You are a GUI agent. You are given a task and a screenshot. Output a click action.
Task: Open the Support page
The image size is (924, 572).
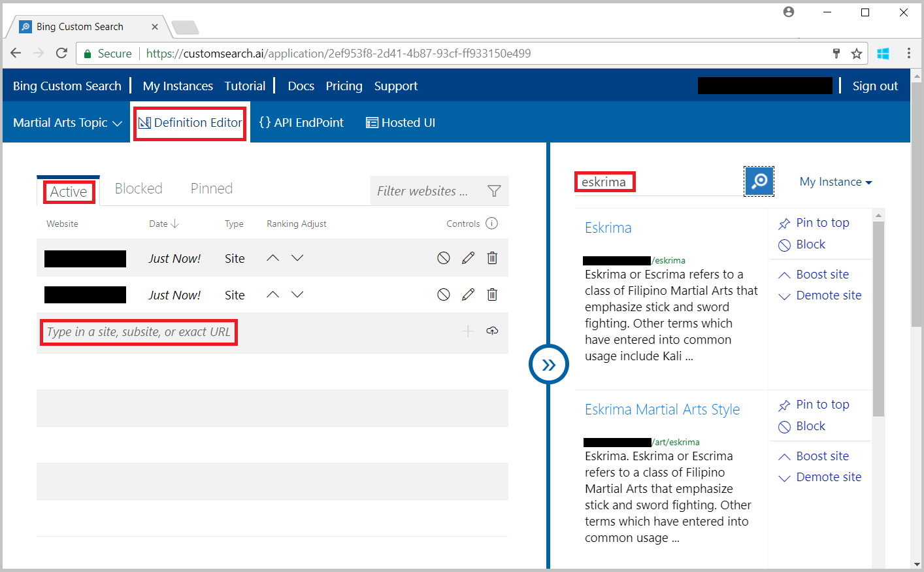(396, 86)
